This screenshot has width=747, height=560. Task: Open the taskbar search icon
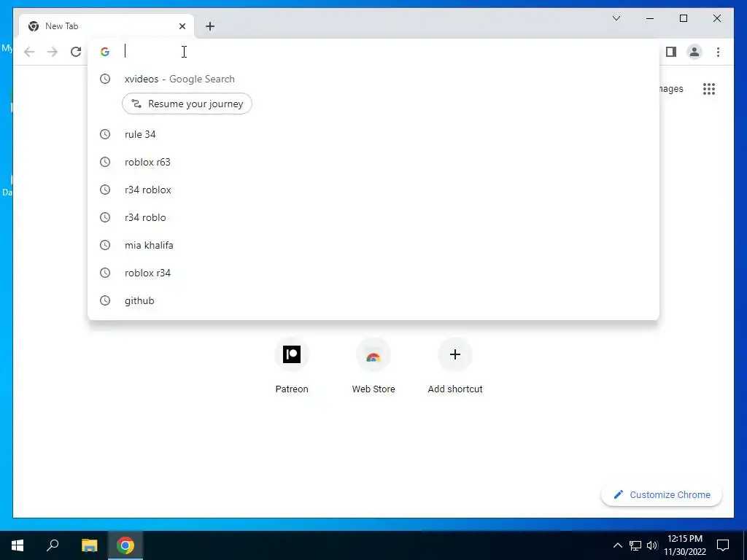[53, 545]
